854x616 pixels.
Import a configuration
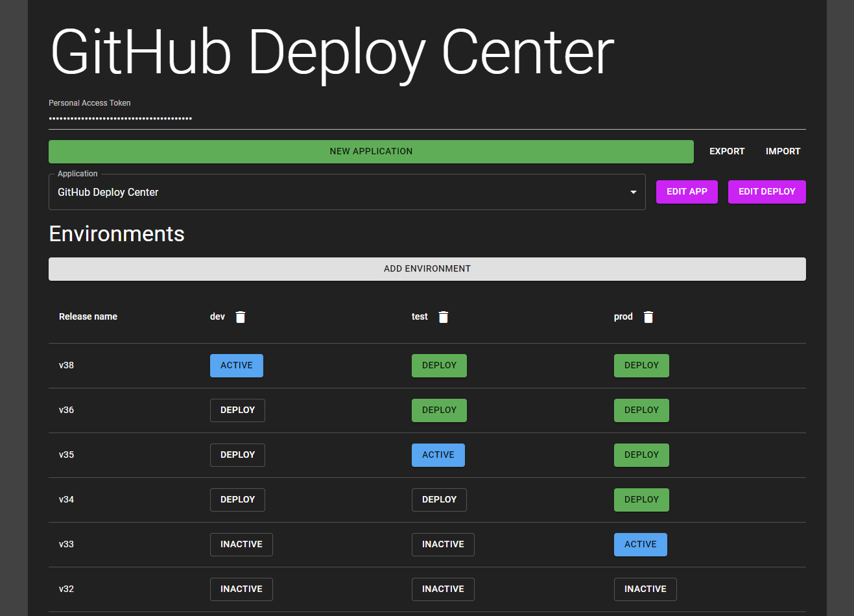click(783, 152)
